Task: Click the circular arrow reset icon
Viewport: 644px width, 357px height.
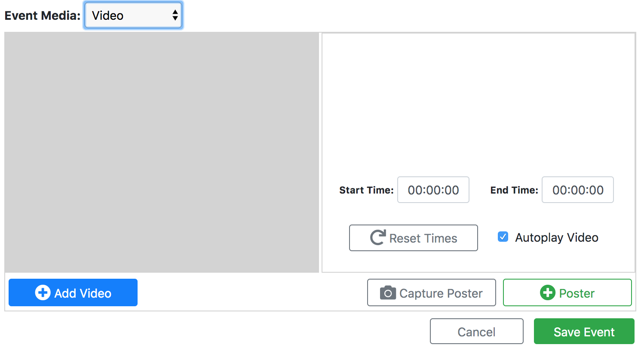Action: [378, 237]
